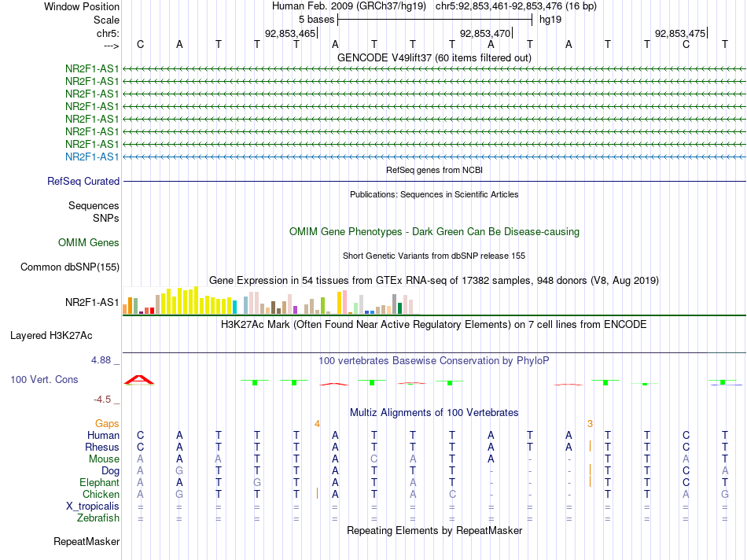Screen dimensions: 747x560
Task: Open the OMIM Genes track label
Action: click(89, 242)
